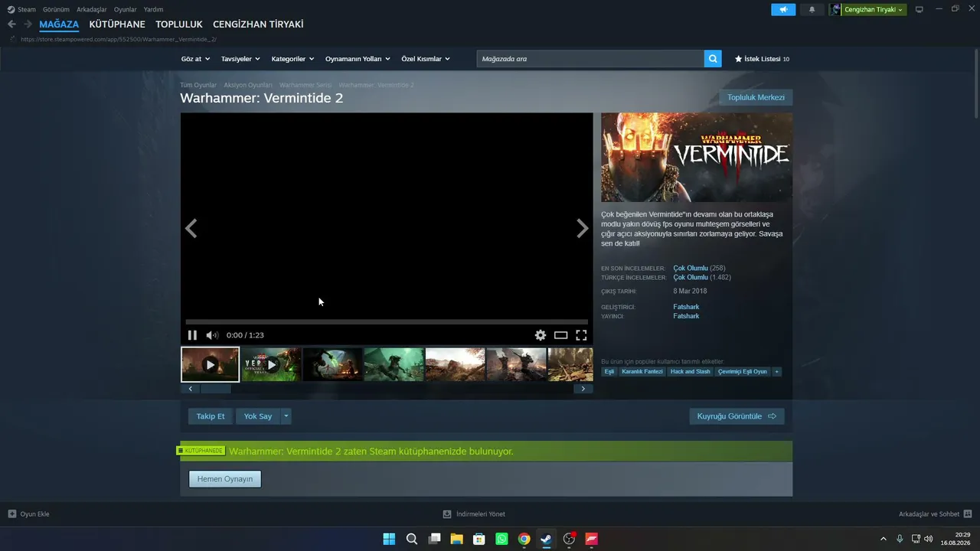Click the Steam logo menu

tap(21, 10)
